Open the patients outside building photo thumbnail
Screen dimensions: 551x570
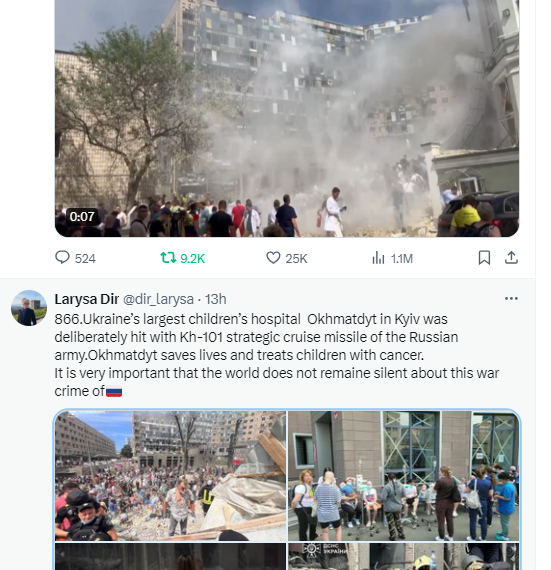403,476
